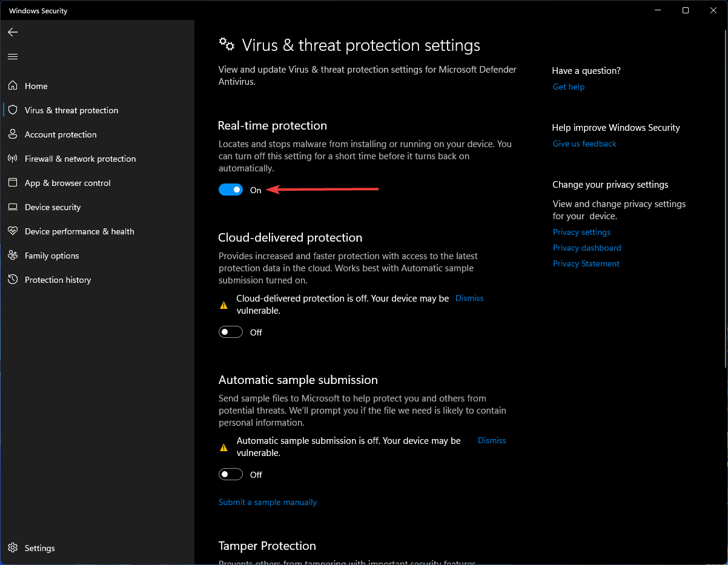Click Submit a sample manually link
728x565 pixels.
(268, 502)
